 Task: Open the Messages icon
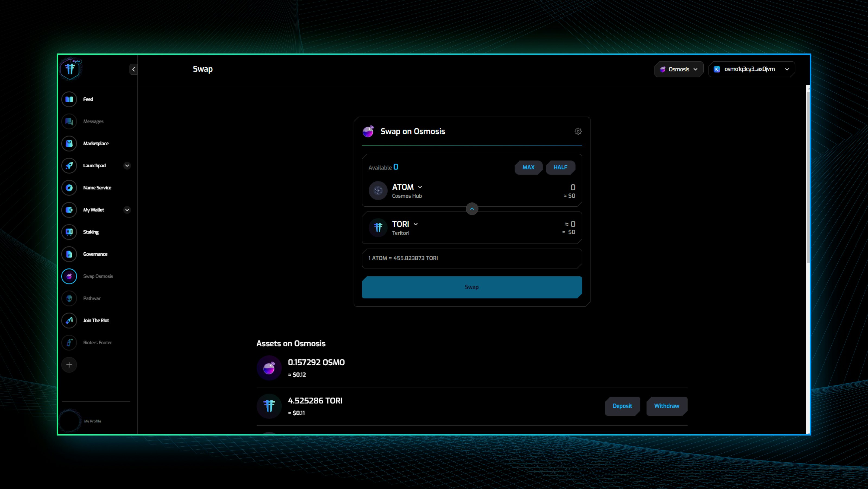(69, 121)
